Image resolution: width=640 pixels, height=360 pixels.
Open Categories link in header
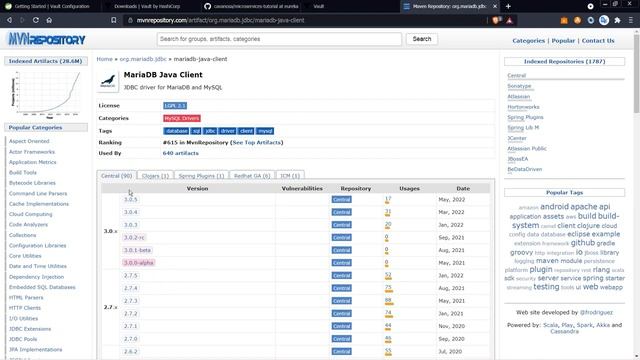click(x=529, y=41)
